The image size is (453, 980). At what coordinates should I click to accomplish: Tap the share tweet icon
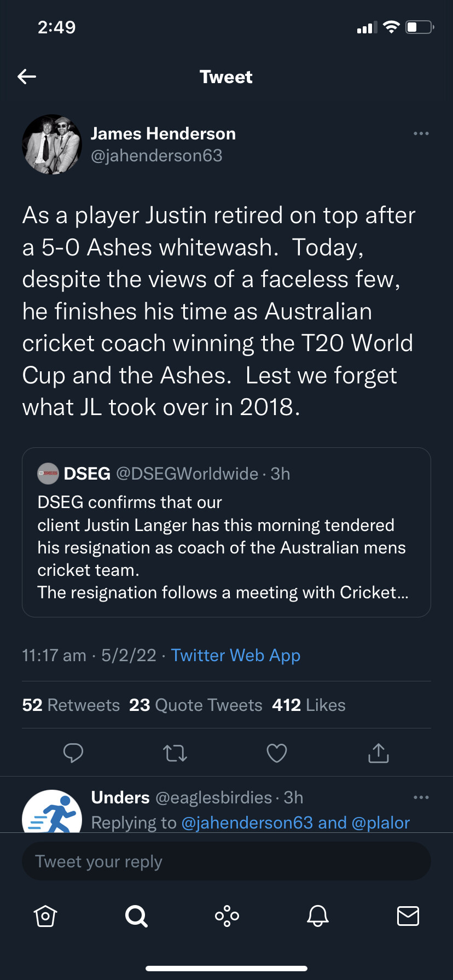[x=379, y=753]
